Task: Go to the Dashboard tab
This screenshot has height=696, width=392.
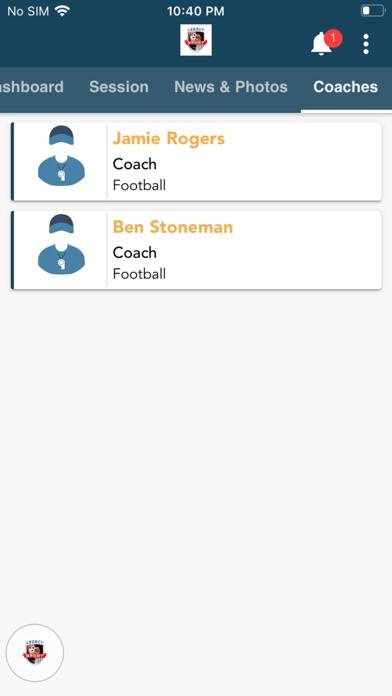Action: tap(32, 87)
